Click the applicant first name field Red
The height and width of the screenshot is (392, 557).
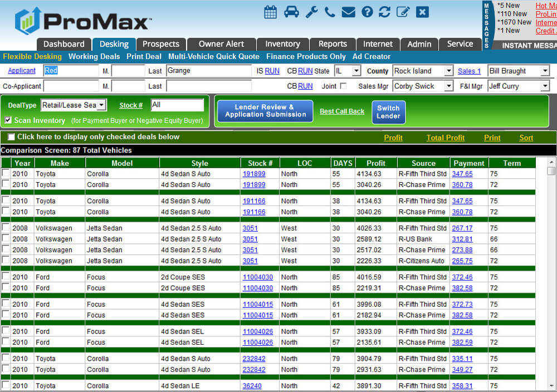(71, 71)
